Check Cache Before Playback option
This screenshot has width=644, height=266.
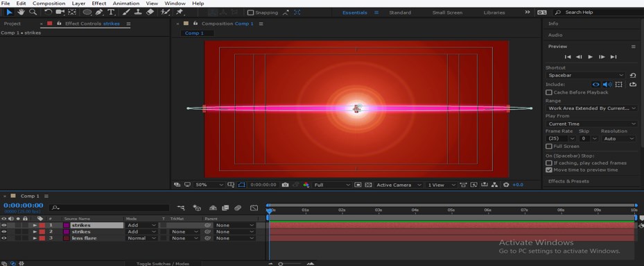click(x=549, y=92)
